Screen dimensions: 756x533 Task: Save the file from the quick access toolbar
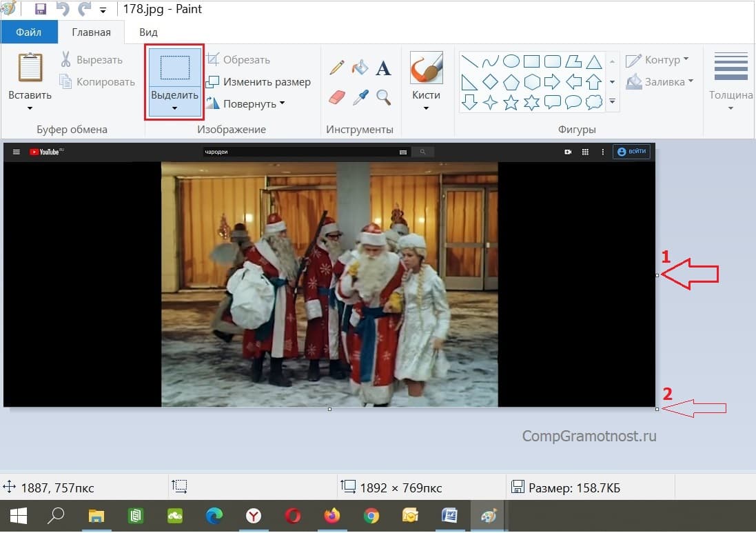coord(41,9)
